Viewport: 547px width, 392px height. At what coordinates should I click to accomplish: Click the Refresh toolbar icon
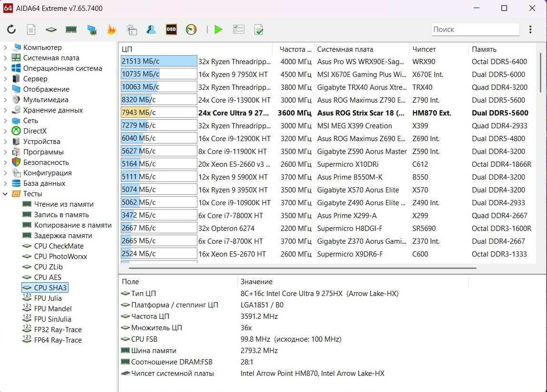(11, 29)
